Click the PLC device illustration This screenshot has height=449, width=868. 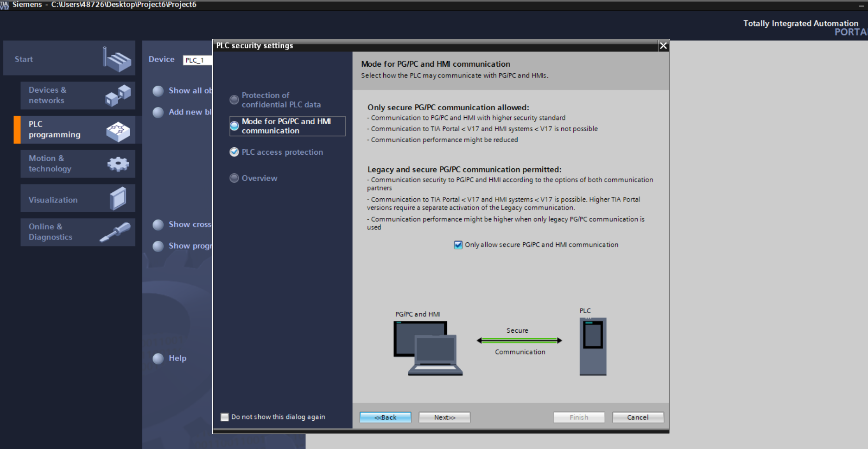pos(593,346)
